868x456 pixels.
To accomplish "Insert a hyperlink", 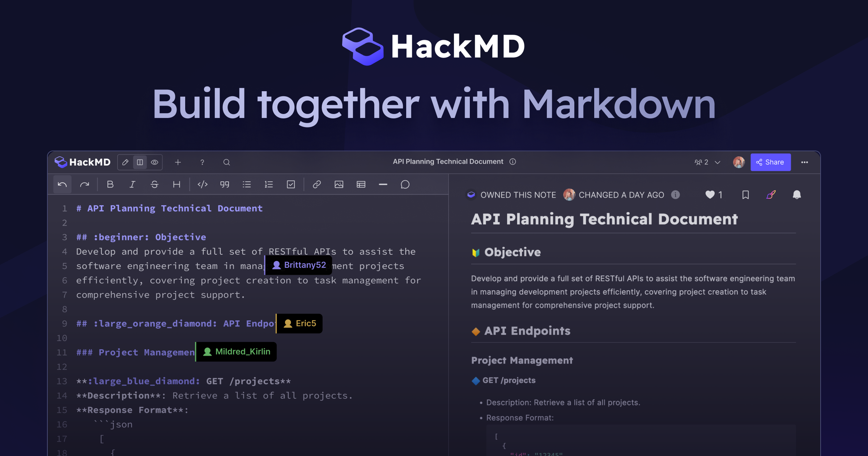I will click(x=316, y=184).
